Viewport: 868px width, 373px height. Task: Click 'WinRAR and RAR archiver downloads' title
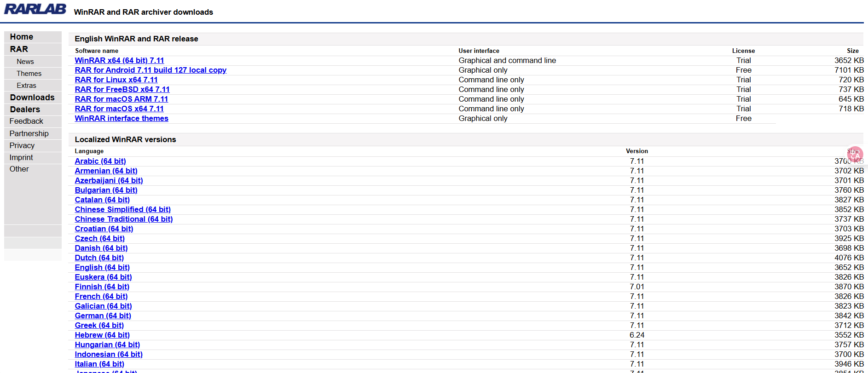click(144, 12)
